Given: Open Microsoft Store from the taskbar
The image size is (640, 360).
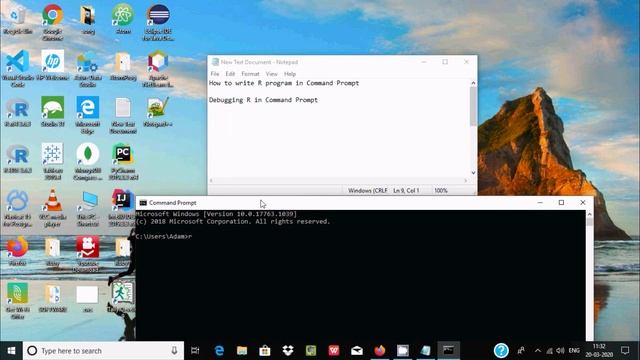Looking at the screenshot, I should (x=265, y=351).
